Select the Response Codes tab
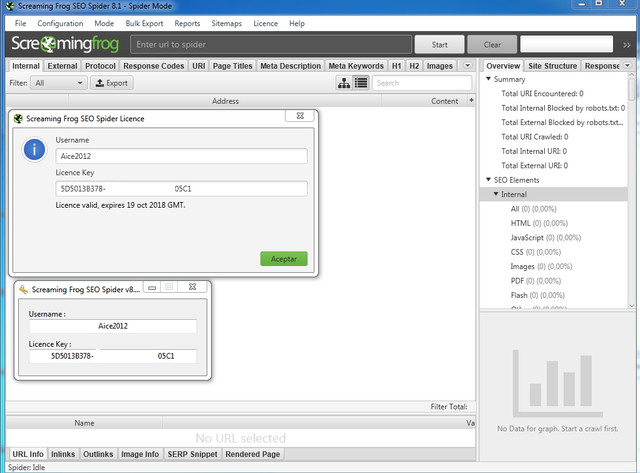This screenshot has width=640, height=473. pyautogui.click(x=153, y=66)
